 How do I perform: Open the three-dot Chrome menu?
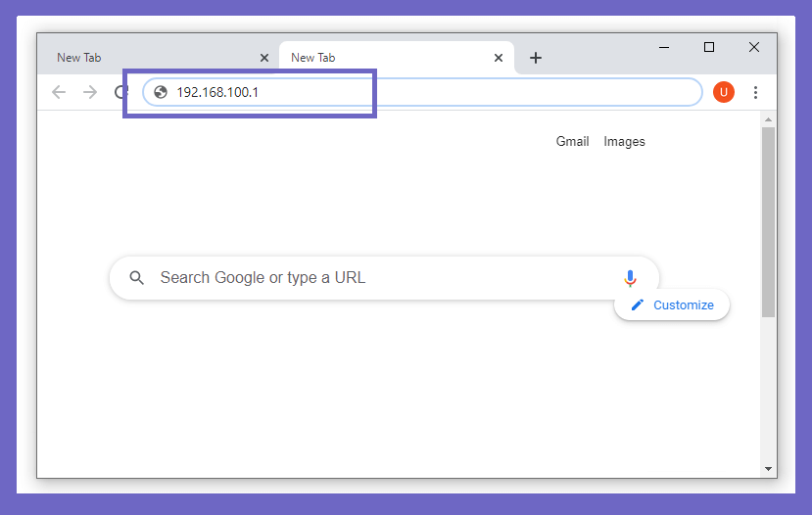point(755,92)
